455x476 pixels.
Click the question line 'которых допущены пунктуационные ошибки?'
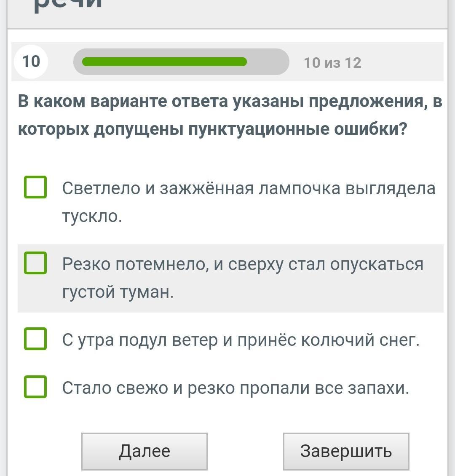(x=213, y=129)
